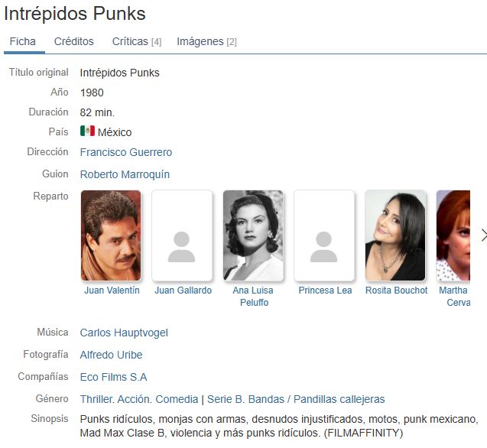The height and width of the screenshot is (448, 487).
Task: Click Princesa Lea's placeholder avatar icon
Action: pos(323,247)
